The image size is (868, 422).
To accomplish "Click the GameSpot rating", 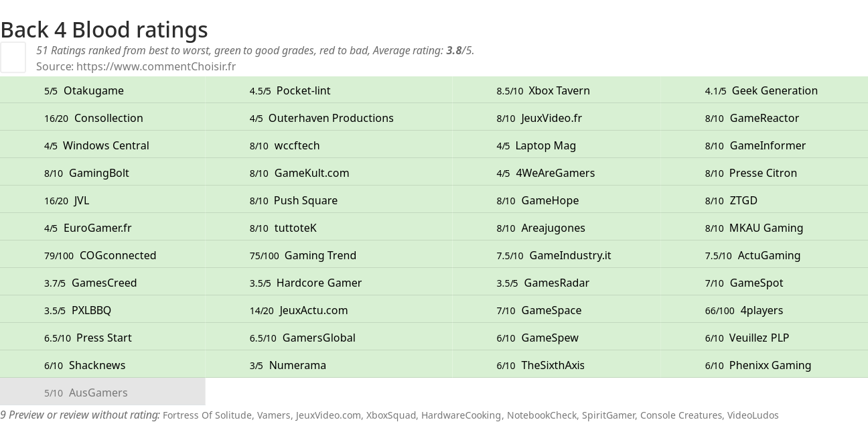I will pos(764,283).
